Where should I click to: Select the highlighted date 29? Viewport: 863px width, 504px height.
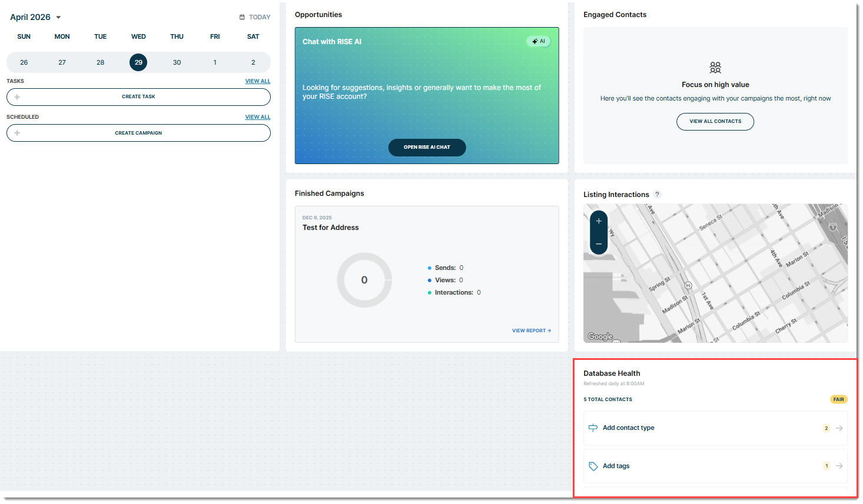(x=138, y=62)
